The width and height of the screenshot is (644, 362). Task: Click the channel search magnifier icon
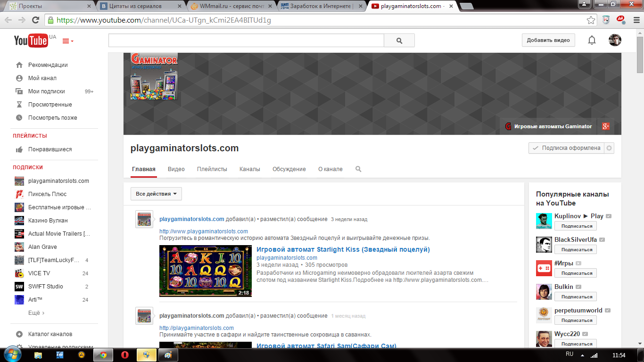point(358,169)
